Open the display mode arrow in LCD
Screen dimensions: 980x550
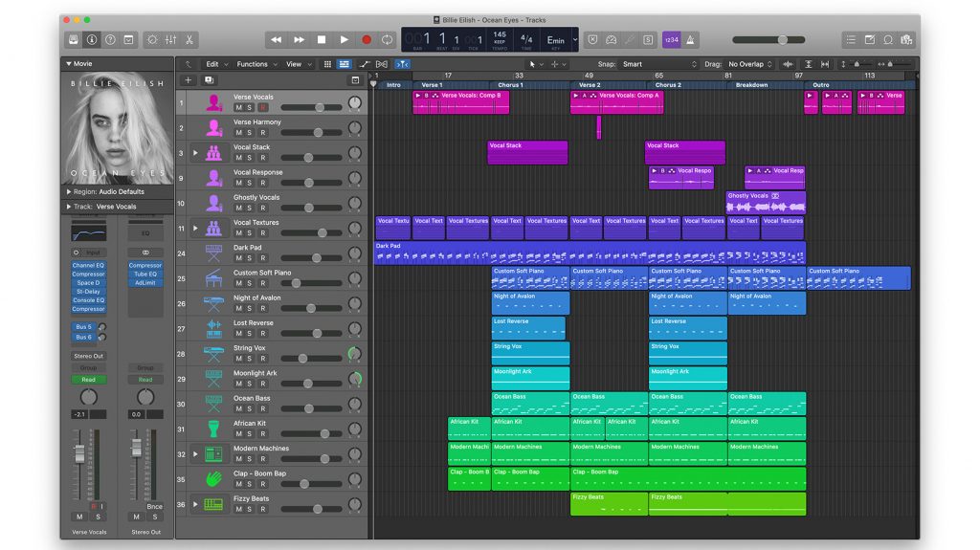575,40
